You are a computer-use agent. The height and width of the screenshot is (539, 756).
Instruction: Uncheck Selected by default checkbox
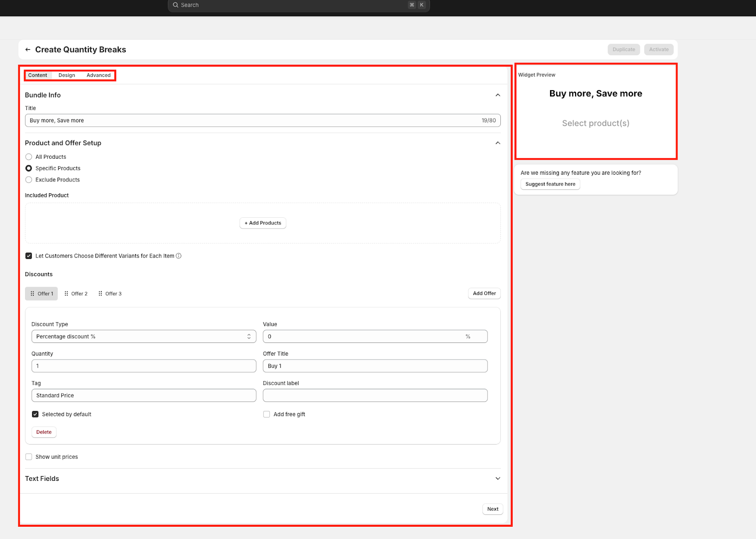(x=35, y=414)
